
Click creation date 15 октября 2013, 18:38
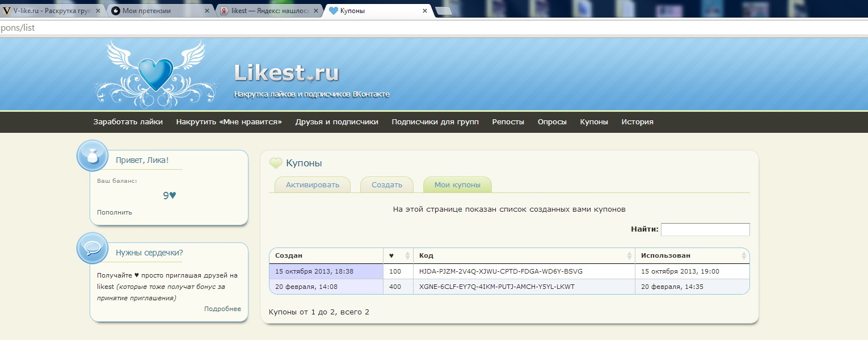314,271
